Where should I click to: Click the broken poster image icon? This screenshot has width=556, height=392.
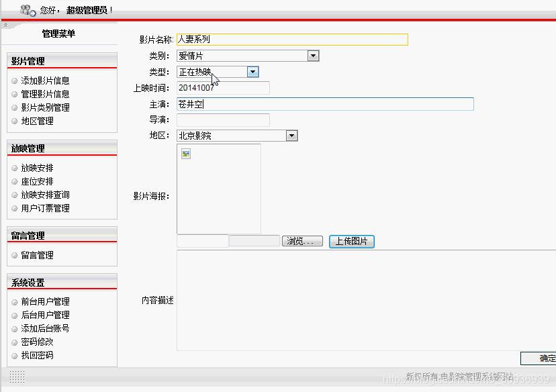click(186, 154)
